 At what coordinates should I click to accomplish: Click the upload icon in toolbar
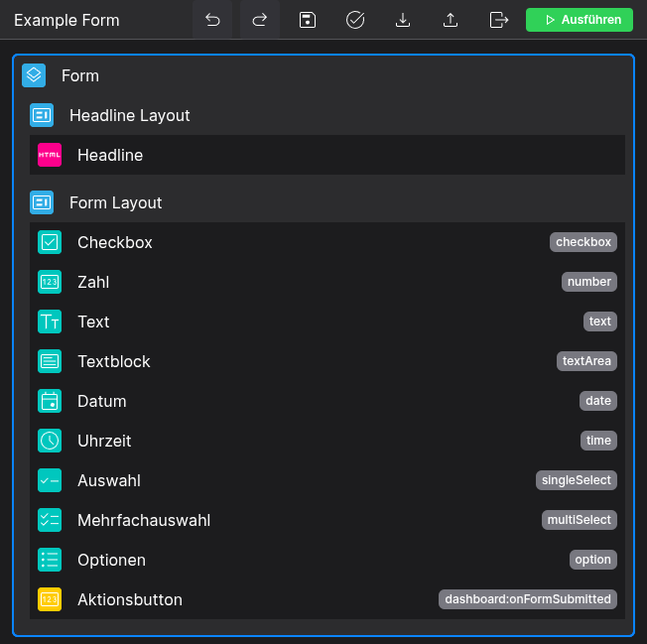tap(451, 20)
